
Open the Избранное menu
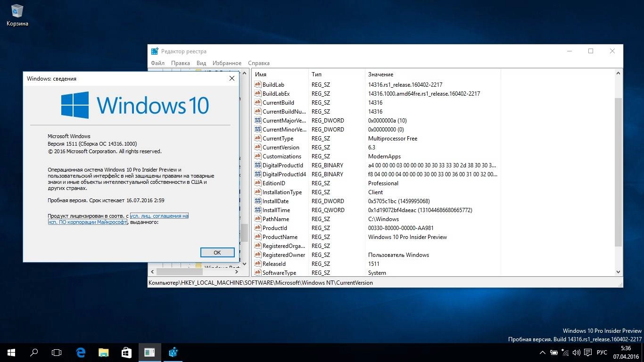[227, 63]
